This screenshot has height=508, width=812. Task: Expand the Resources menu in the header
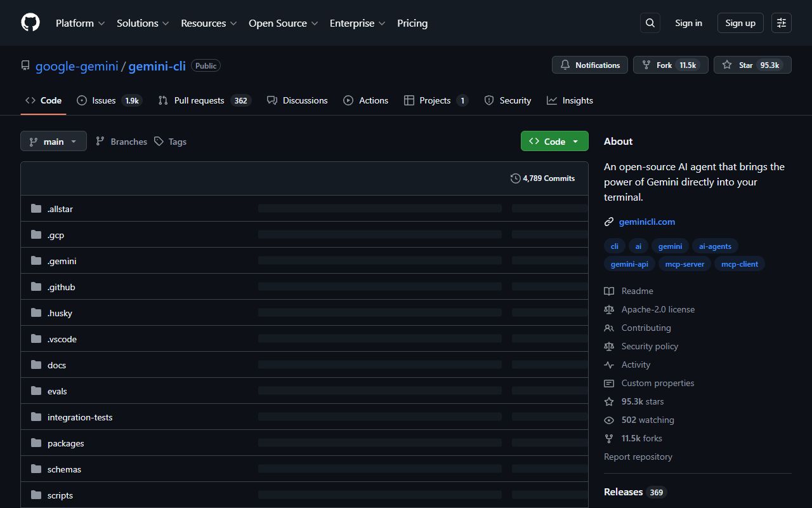point(208,23)
